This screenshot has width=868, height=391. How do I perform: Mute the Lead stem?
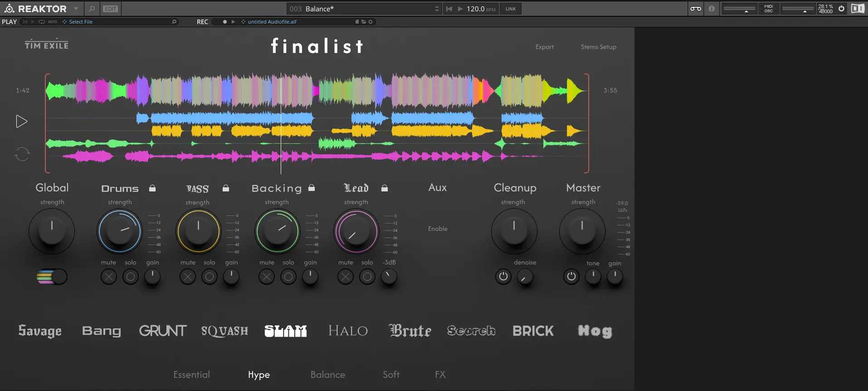[x=346, y=277]
